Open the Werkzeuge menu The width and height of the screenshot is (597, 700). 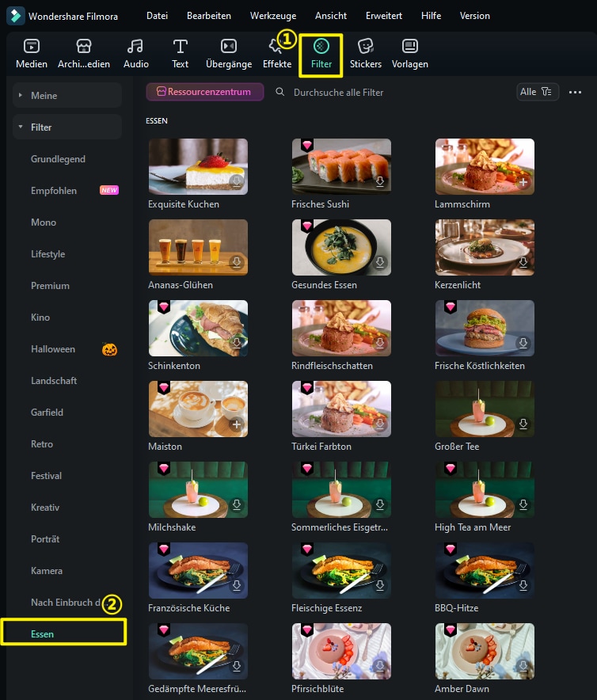(x=273, y=16)
